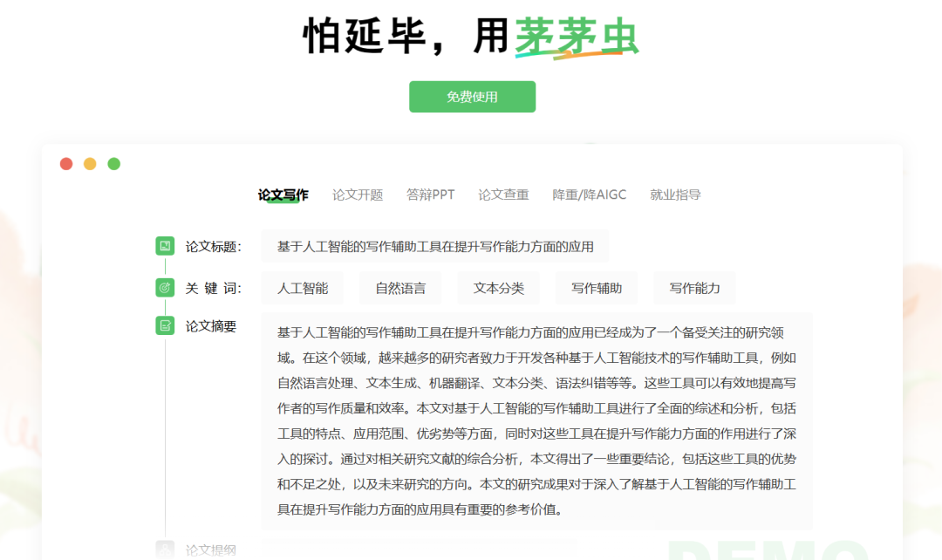Click the yellow window dot
The height and width of the screenshot is (560, 942).
tap(90, 164)
